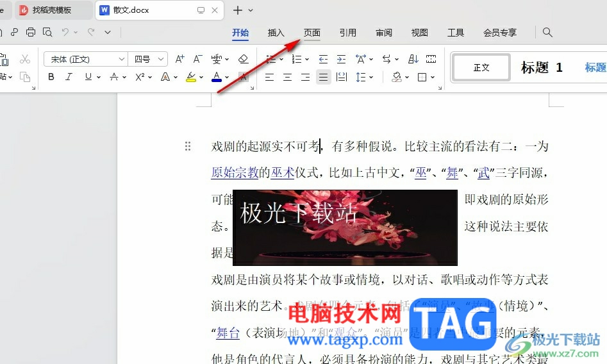Viewport: 607px width, 364px height.
Task: Switch to the 页面 ribbon tab
Action: coord(312,33)
